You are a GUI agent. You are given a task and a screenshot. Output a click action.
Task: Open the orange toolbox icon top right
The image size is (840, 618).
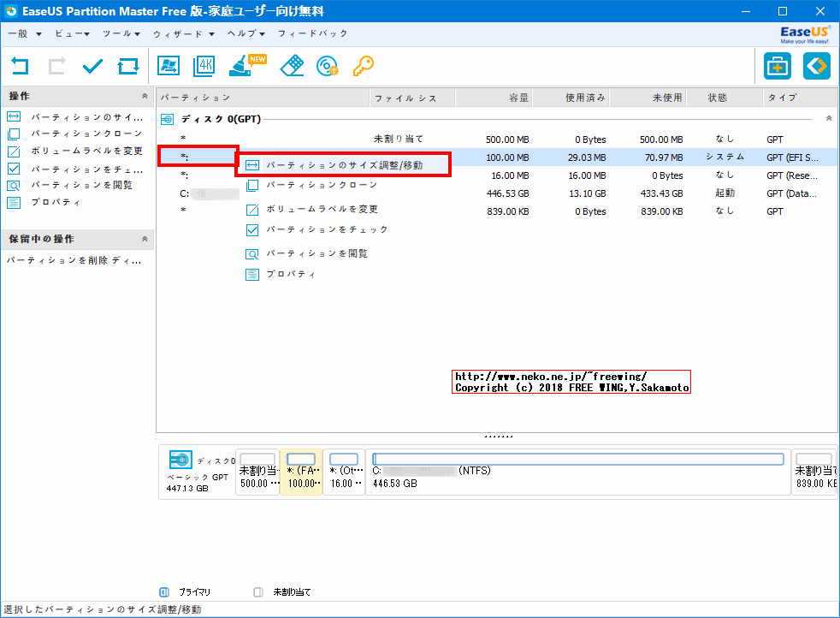[x=777, y=66]
